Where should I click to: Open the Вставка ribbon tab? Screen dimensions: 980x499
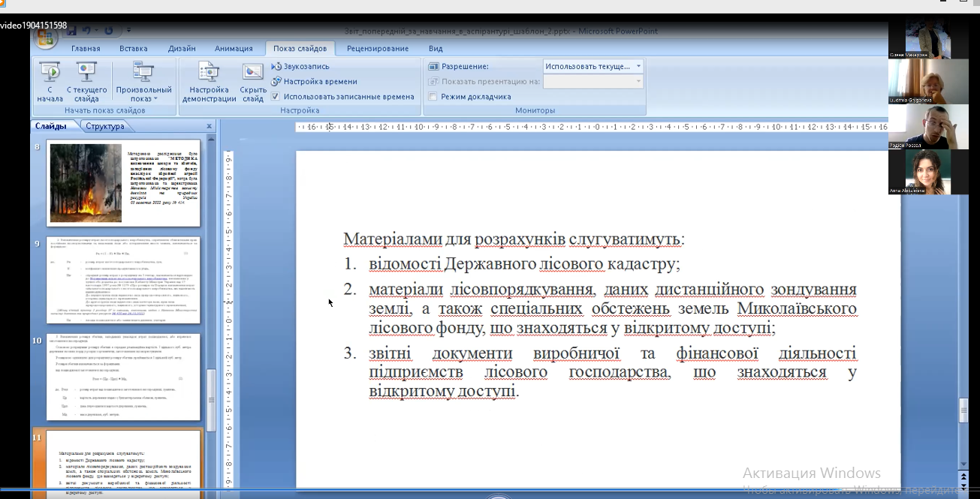click(134, 48)
